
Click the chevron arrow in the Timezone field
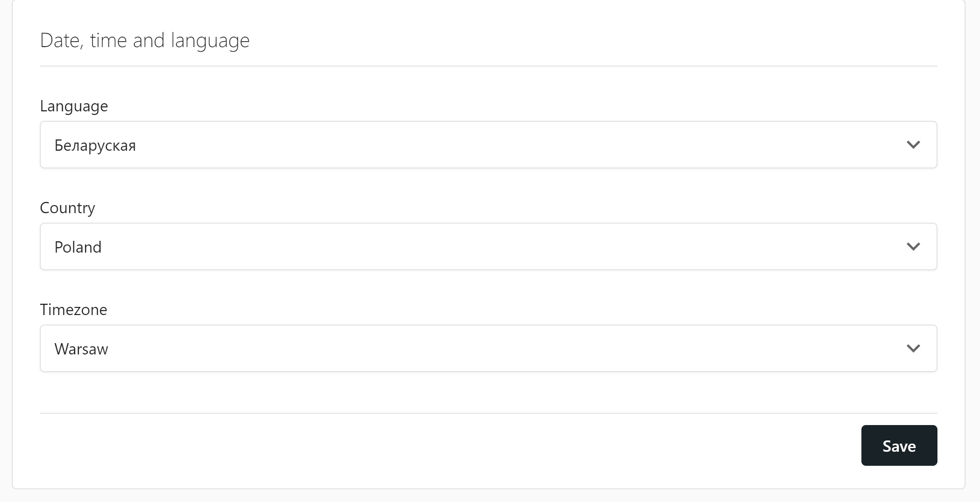click(913, 349)
